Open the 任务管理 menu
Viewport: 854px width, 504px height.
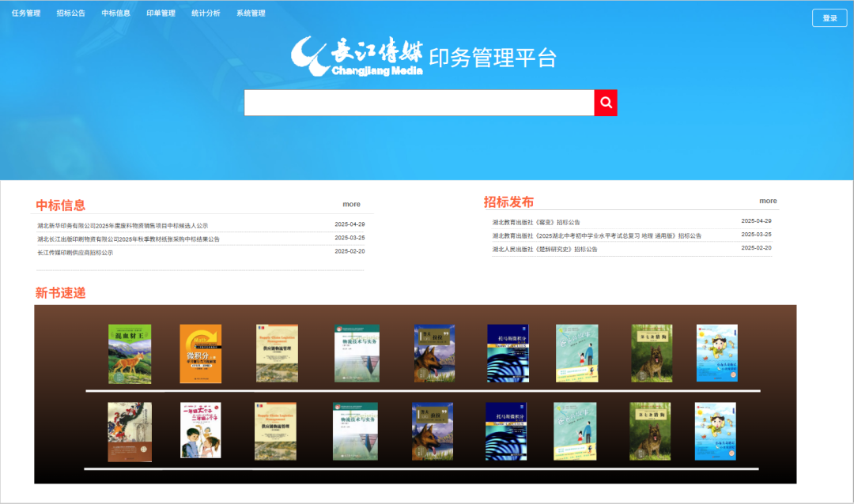[x=26, y=13]
